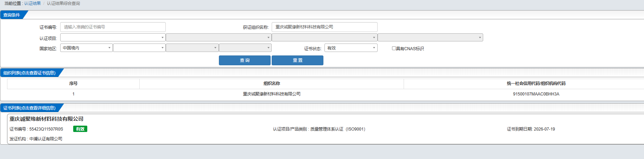Click 质量管理体系认证 (ISO9001) text
Screen dimensions: 644x159
338,129
